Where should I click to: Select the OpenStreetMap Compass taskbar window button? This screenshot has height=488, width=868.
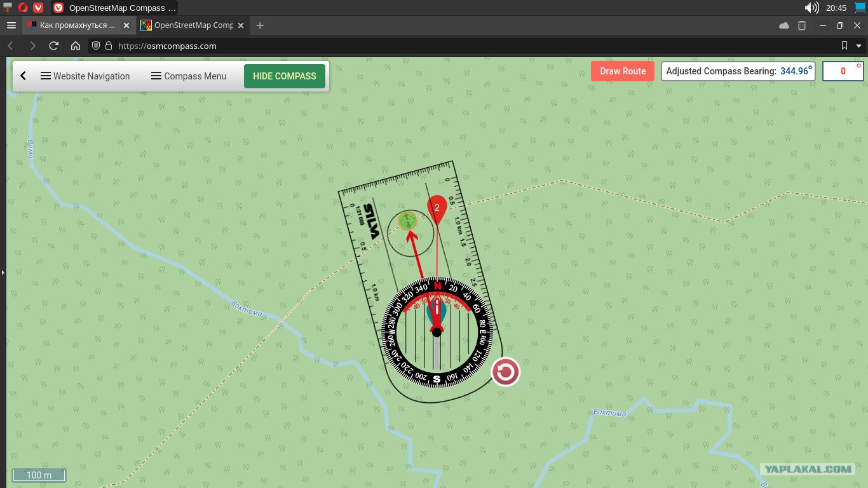(x=114, y=8)
